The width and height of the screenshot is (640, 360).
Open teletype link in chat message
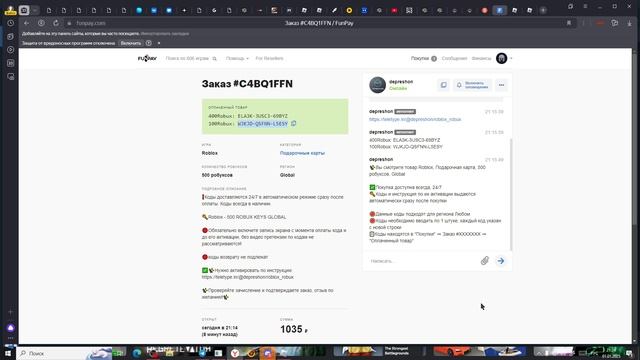[415, 119]
